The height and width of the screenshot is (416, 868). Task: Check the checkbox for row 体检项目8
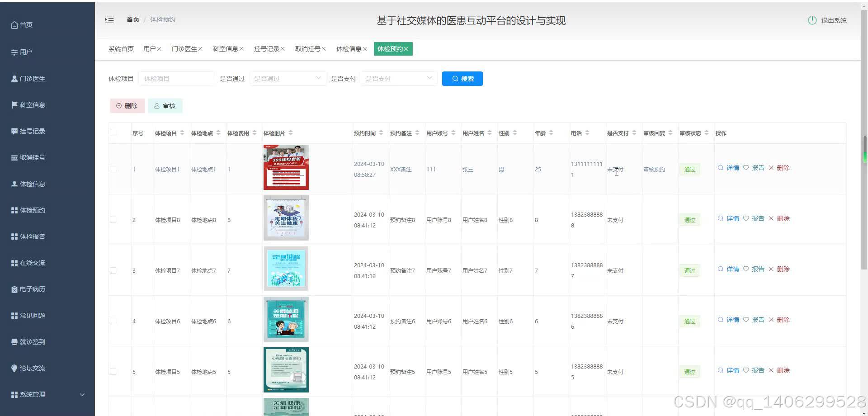(x=113, y=220)
